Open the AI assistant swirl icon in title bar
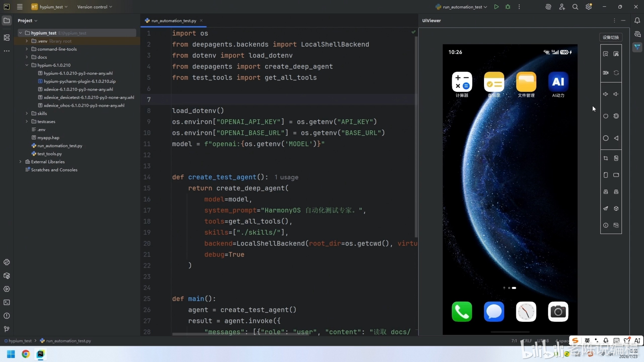644x362 pixels. pyautogui.click(x=548, y=7)
